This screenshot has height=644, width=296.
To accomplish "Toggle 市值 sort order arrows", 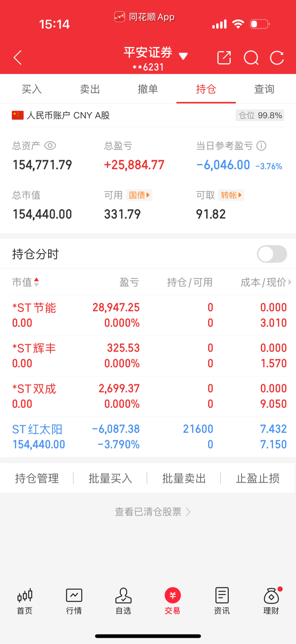I will (x=37, y=282).
